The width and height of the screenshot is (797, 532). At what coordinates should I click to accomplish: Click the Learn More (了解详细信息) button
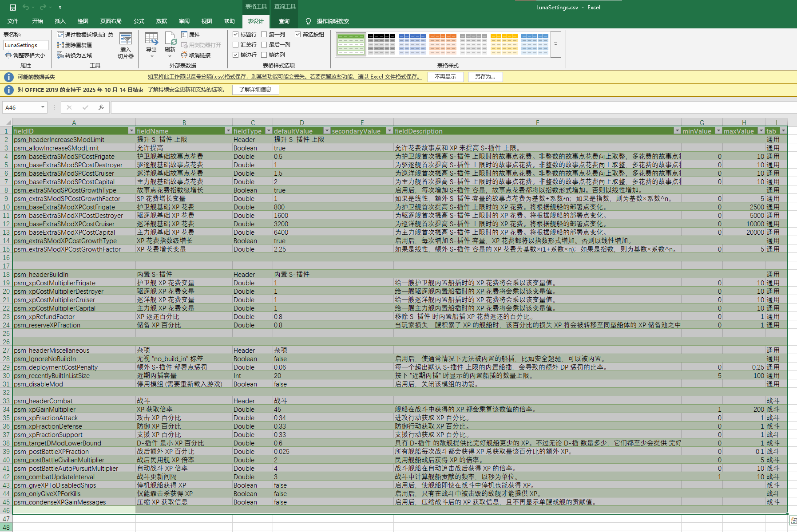(x=255, y=90)
